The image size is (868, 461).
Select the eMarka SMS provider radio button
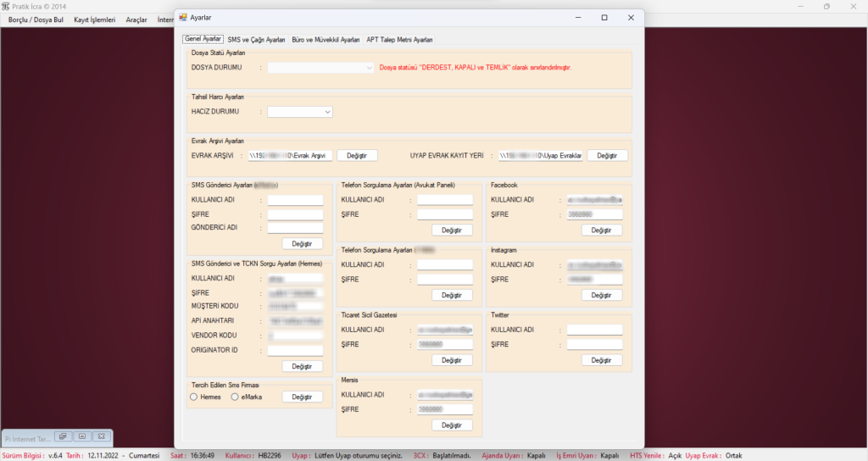(x=235, y=397)
